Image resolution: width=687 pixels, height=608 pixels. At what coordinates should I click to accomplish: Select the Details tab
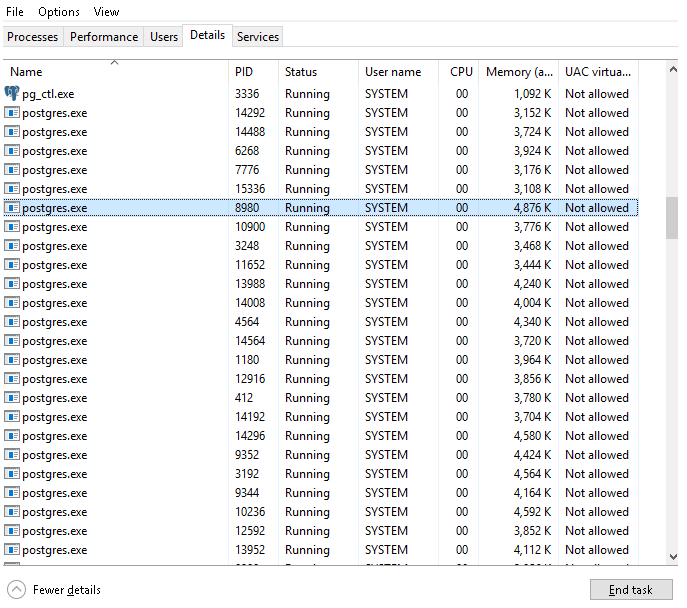click(x=207, y=35)
